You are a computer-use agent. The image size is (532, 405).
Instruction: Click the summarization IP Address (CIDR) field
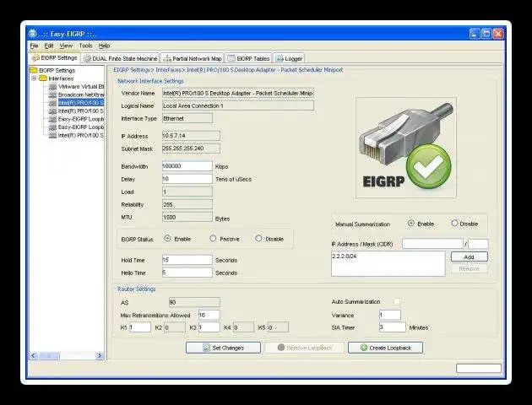click(x=432, y=243)
